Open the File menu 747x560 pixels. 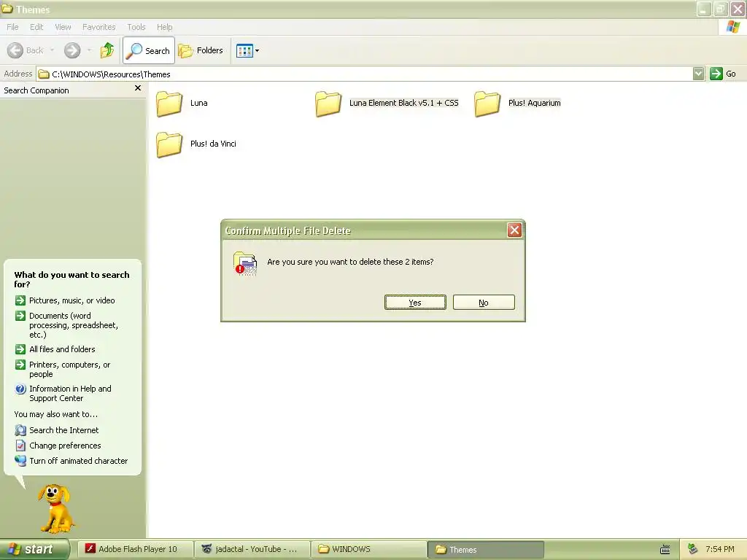point(12,27)
